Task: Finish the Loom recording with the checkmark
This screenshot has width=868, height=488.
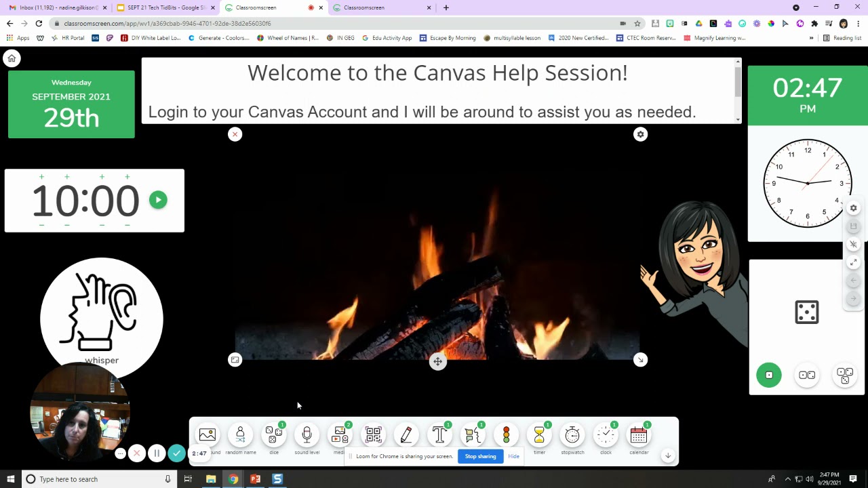Action: point(176,453)
